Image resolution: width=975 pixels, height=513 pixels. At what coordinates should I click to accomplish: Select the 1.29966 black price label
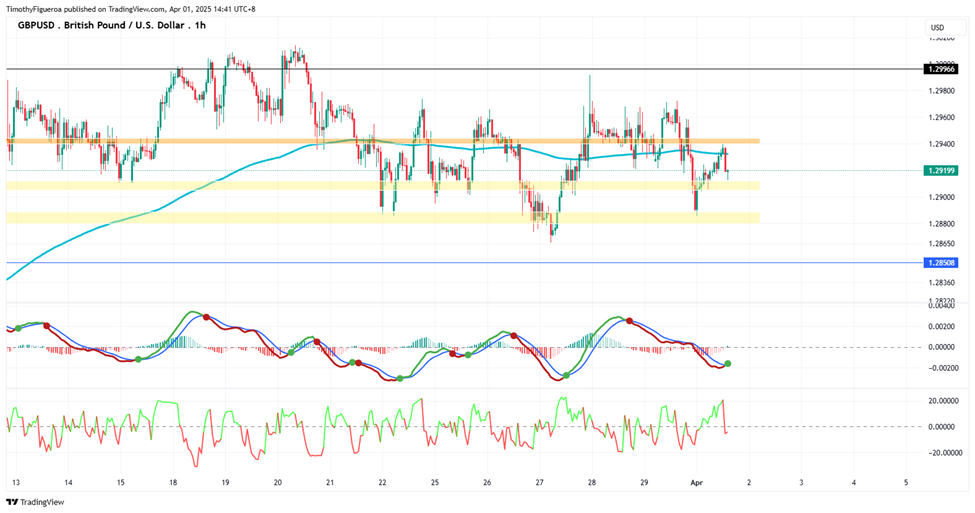(941, 69)
